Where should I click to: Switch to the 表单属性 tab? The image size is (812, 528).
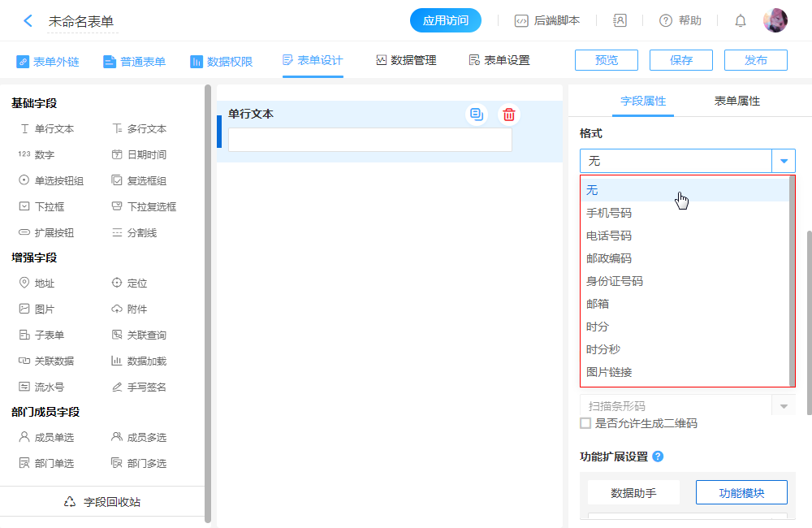click(736, 101)
